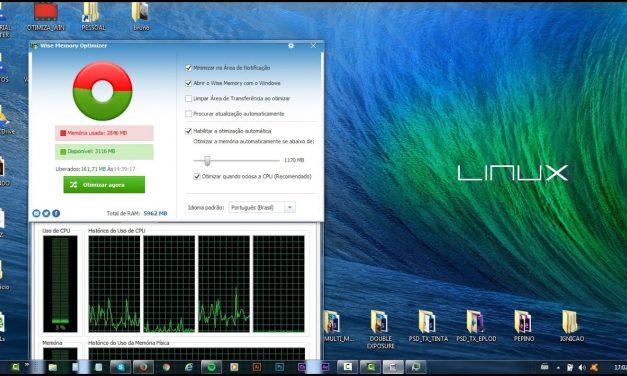Toggle Habilitar a otimização automática checkbox
This screenshot has width=627, height=376.
tap(188, 131)
